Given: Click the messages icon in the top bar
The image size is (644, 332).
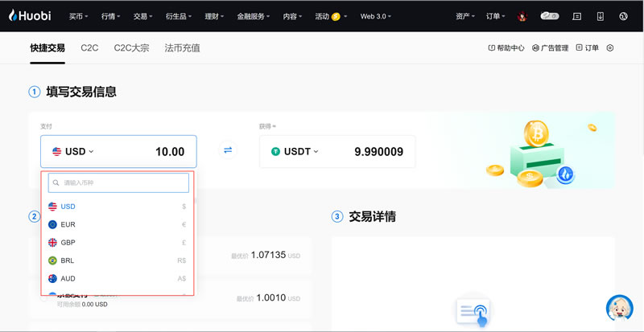Looking at the screenshot, I should tap(576, 16).
